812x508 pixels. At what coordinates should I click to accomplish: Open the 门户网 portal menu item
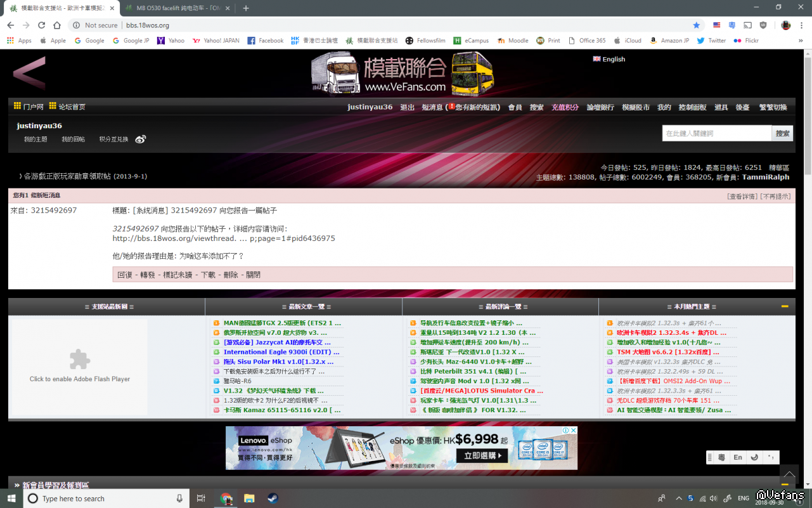[29, 107]
